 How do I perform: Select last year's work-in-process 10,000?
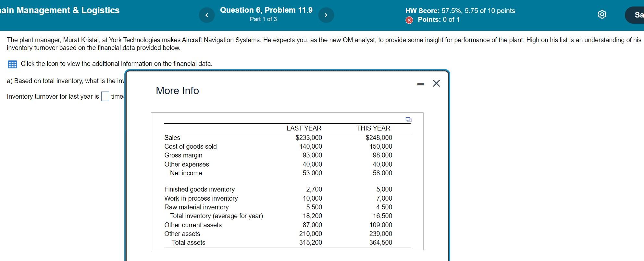coord(312,198)
